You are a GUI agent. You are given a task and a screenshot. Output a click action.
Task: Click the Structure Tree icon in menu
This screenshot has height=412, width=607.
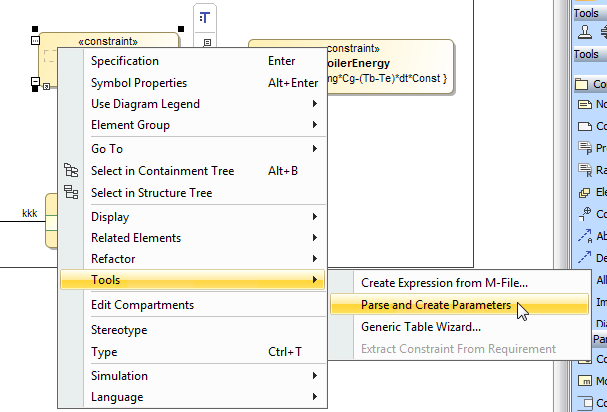click(70, 192)
